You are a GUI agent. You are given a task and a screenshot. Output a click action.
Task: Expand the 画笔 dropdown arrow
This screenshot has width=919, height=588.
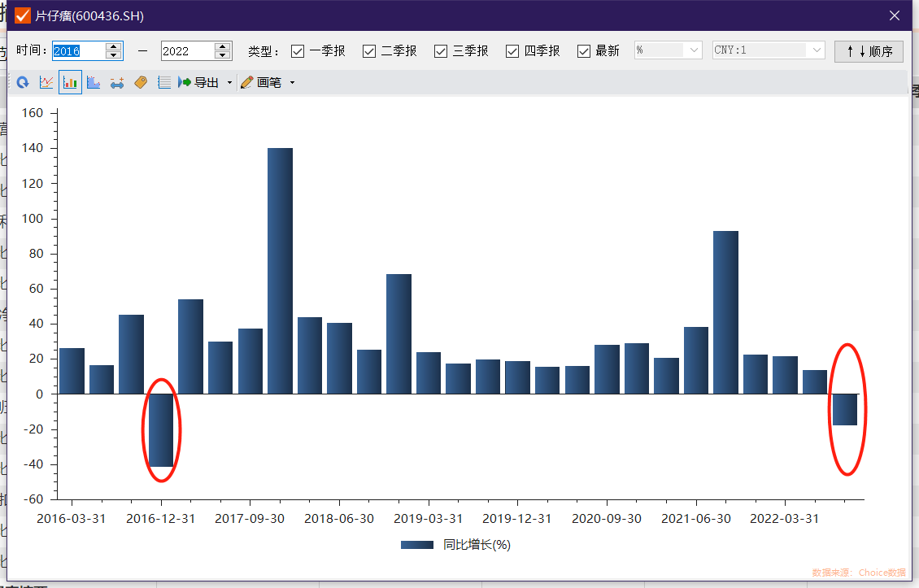pos(292,83)
